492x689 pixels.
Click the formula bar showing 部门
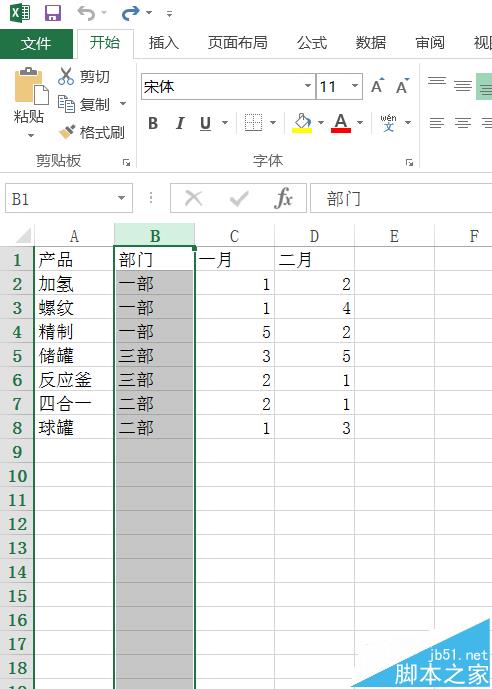tap(401, 199)
